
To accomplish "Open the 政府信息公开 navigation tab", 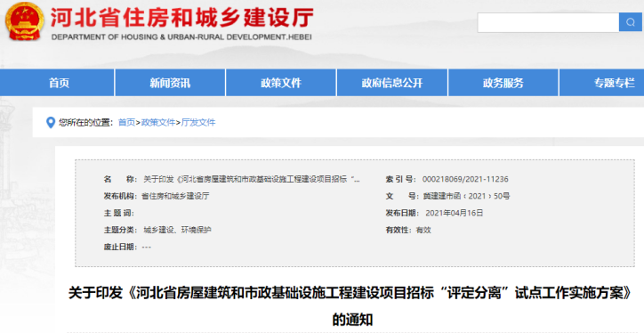I will 391,83.
